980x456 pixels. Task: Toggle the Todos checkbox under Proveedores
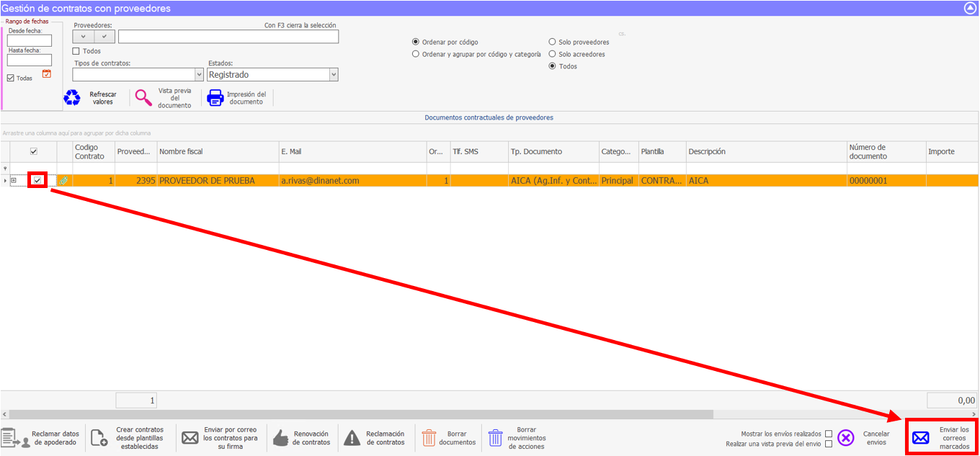76,51
